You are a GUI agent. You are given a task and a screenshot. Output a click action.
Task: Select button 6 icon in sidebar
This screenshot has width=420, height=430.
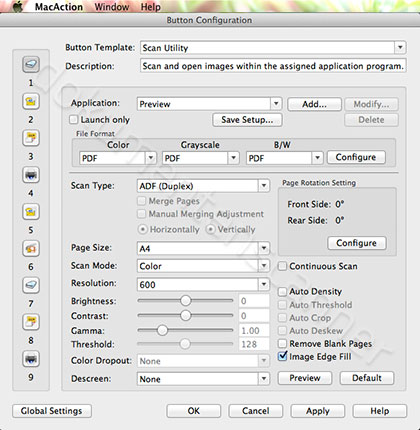point(31,248)
